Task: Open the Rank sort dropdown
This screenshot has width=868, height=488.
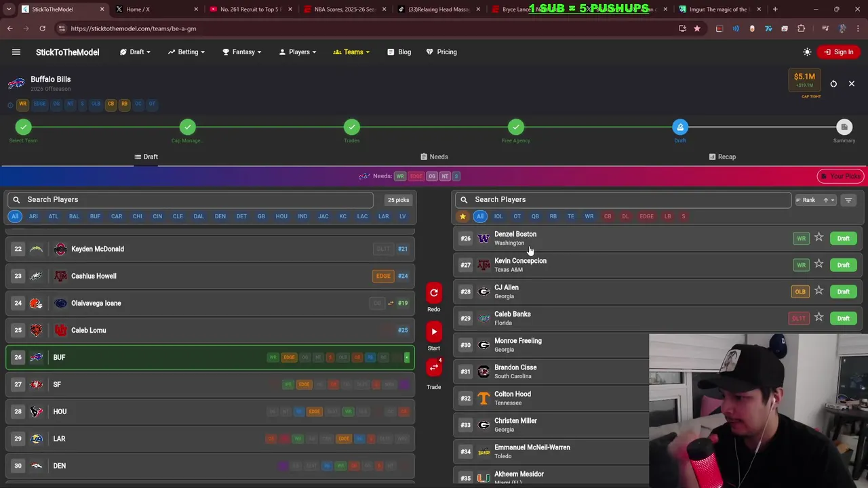Action: [x=814, y=200]
